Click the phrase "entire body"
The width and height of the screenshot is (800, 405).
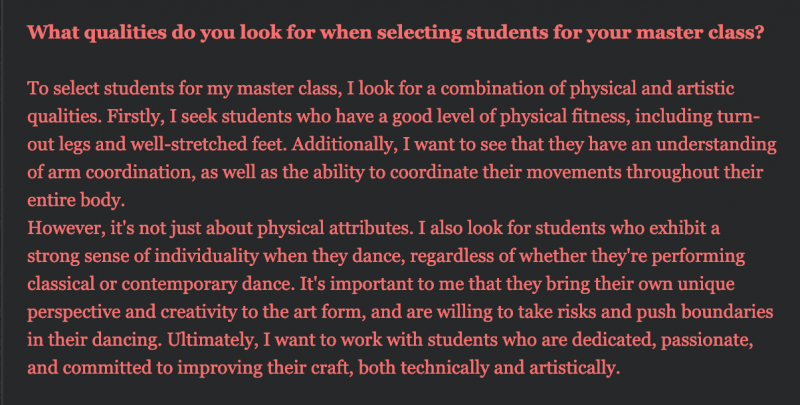tap(76, 200)
